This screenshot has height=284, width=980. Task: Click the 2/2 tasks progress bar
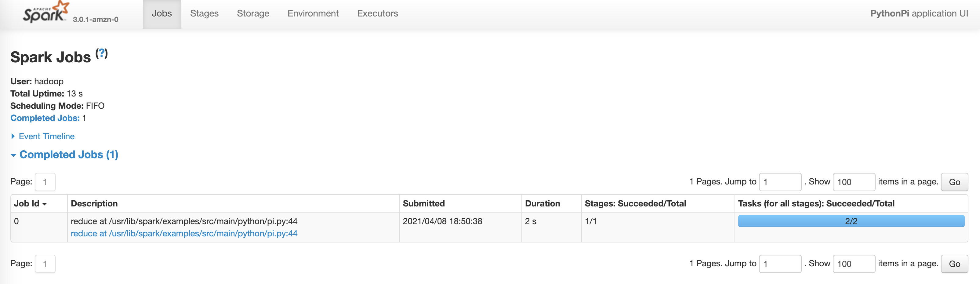click(851, 221)
